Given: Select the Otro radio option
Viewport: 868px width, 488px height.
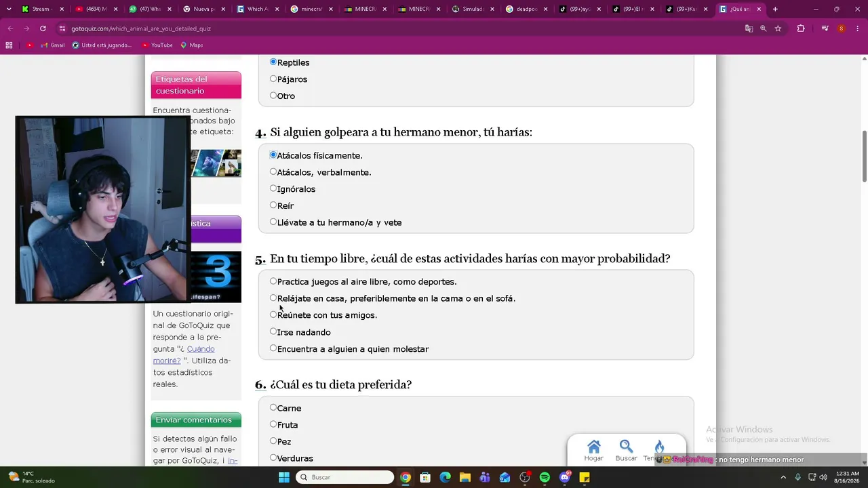Looking at the screenshot, I should coord(273,96).
